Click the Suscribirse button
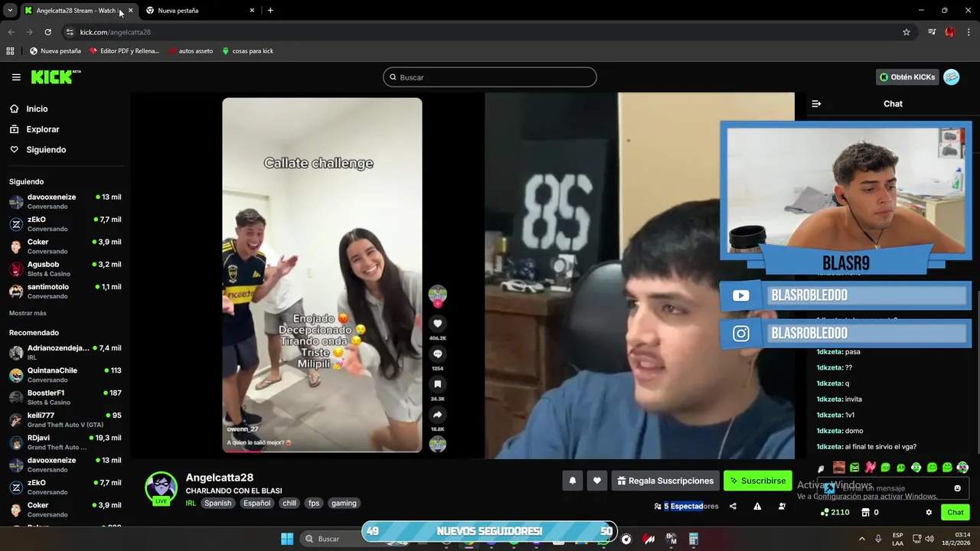Screen dimensions: 980x551 (x=757, y=481)
